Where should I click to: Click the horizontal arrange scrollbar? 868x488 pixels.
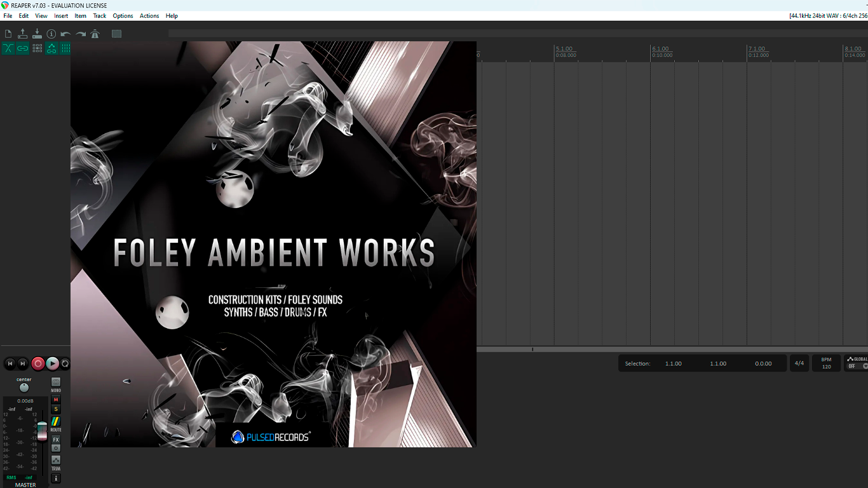coord(672,349)
